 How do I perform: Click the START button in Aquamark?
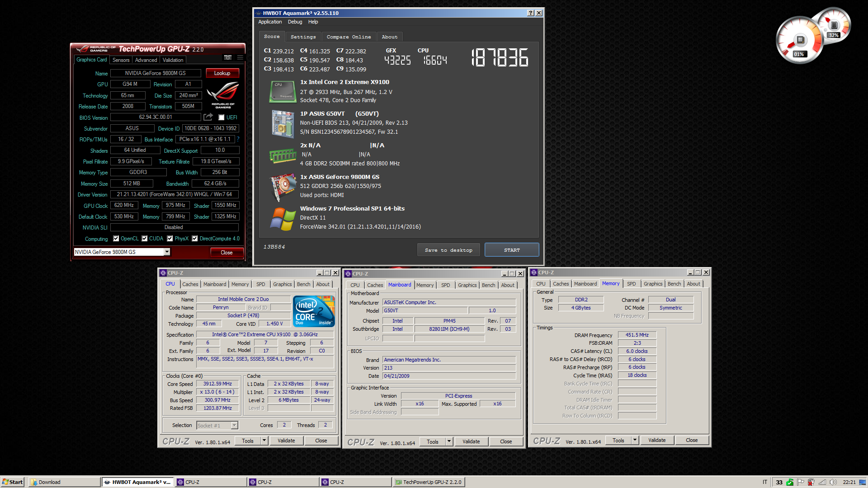click(512, 250)
